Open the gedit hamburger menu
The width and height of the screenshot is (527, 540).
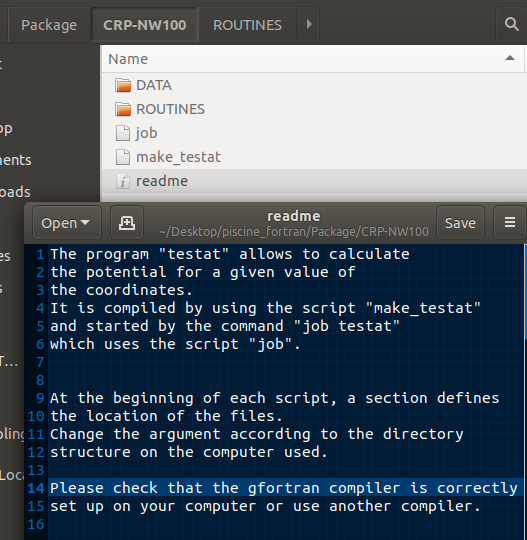tap(510, 222)
